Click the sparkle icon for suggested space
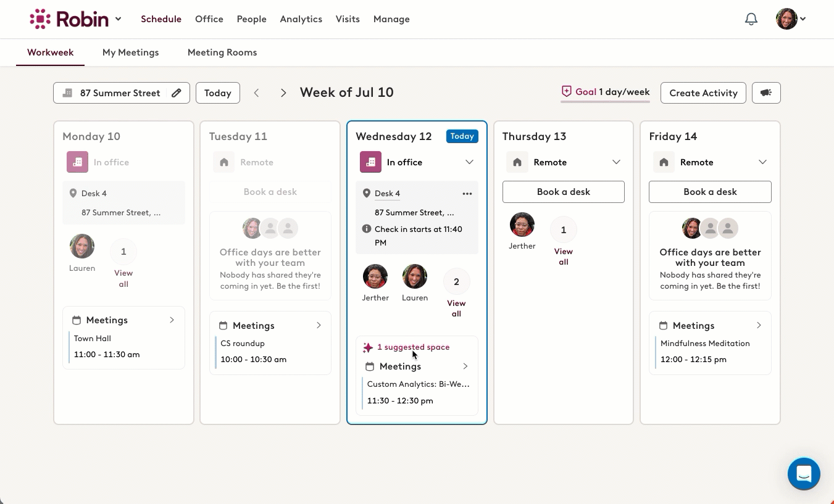Viewport: 834px width, 504px height. [368, 347]
